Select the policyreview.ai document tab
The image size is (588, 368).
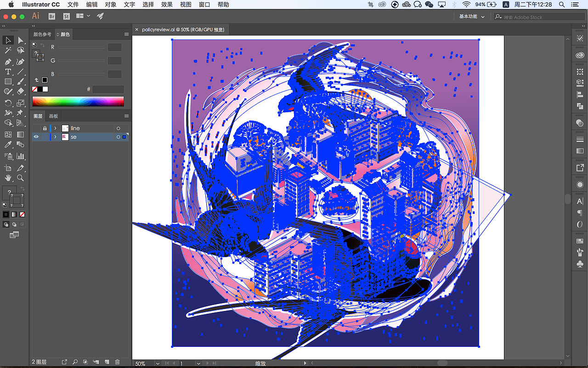tap(183, 29)
